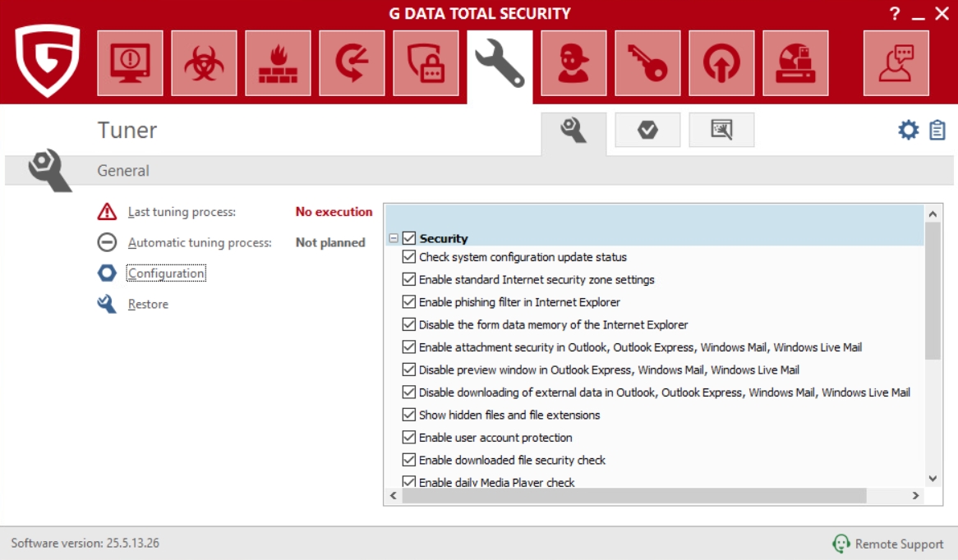958x560 pixels.
Task: Open the Tuner logs clipboard icon
Action: 937,130
